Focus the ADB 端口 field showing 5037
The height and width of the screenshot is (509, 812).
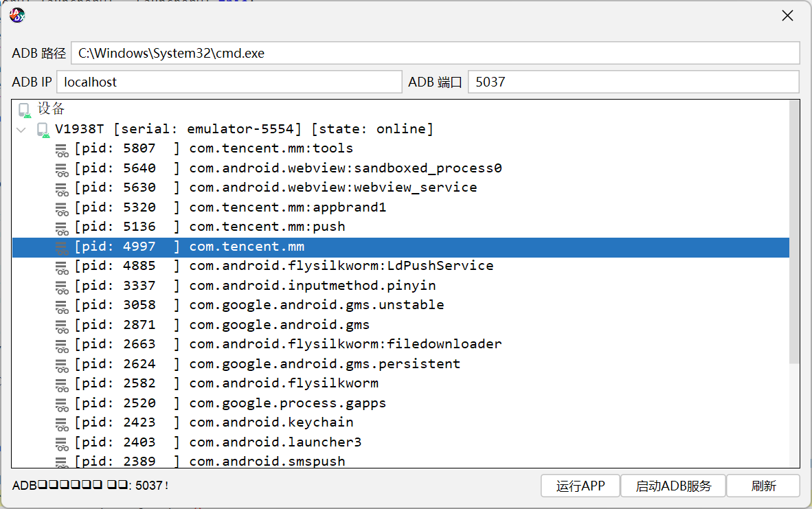click(x=633, y=82)
